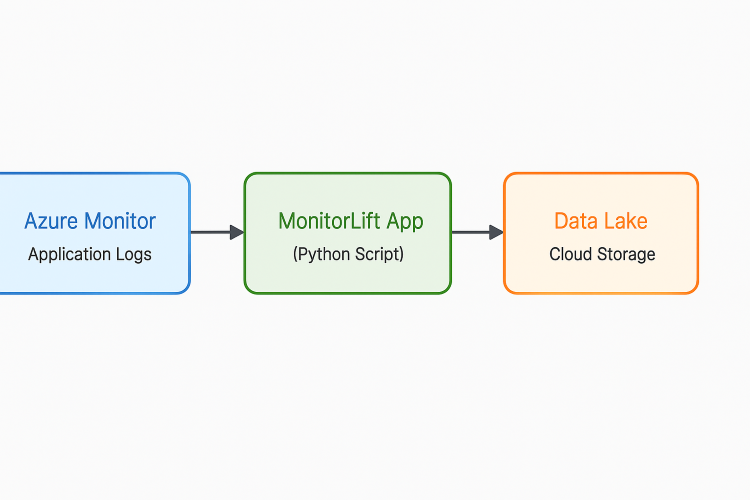Click the 'Data Lake' title text
Viewport: 750px width, 500px height.
(601, 221)
